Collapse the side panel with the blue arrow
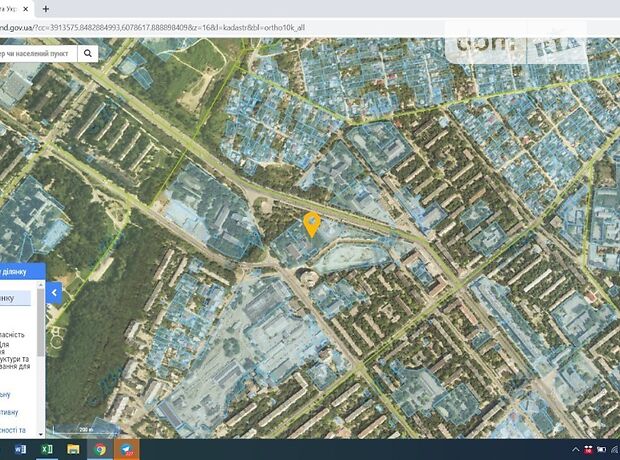Viewport: 620px width, 460px height. coord(54,293)
